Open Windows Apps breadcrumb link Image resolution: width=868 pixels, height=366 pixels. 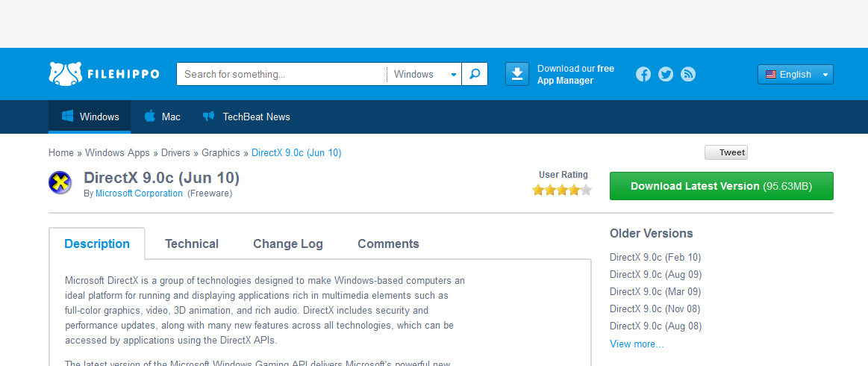(117, 153)
